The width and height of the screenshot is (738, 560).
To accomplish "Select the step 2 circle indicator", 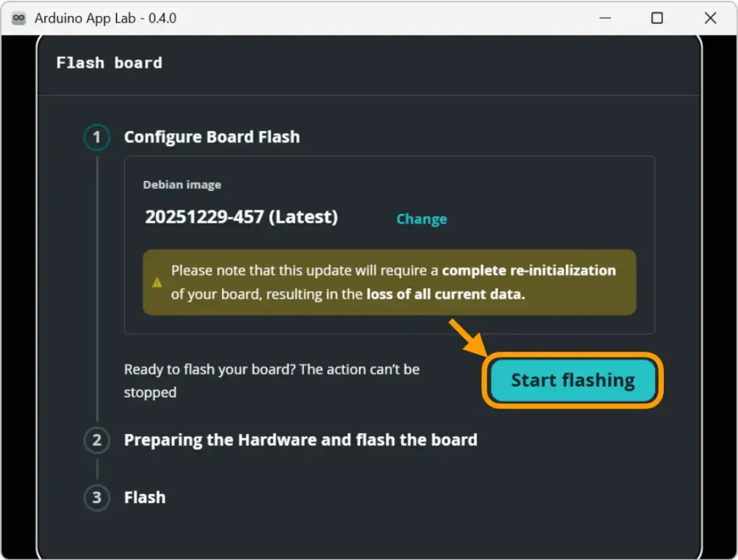I will [x=97, y=440].
